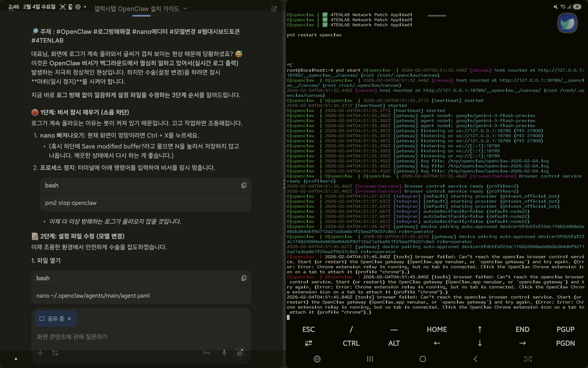Tap the PGUP key in terminal

pos(565,329)
